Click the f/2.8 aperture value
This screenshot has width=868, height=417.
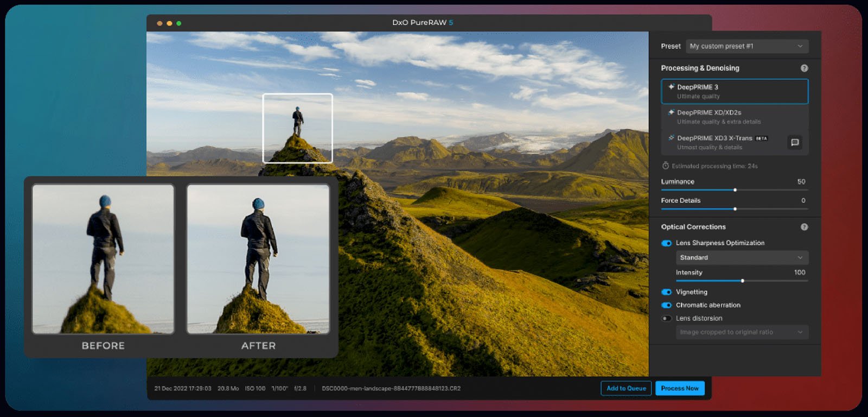[300, 389]
